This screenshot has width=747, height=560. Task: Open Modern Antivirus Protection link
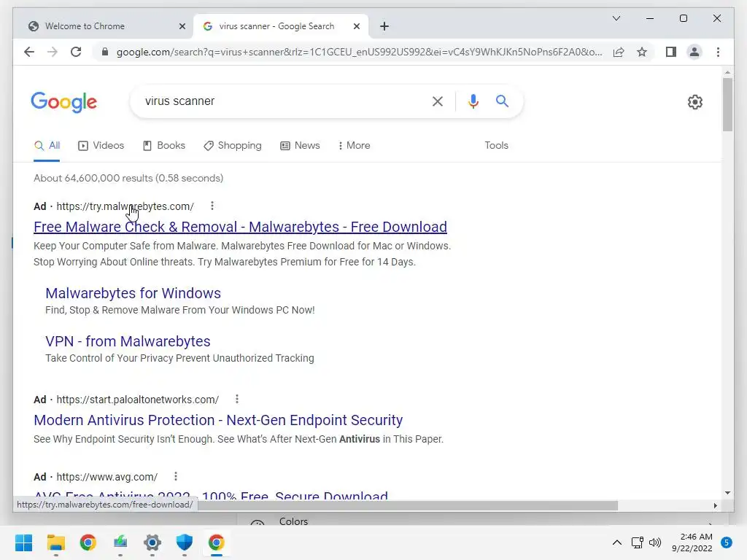tap(218, 420)
